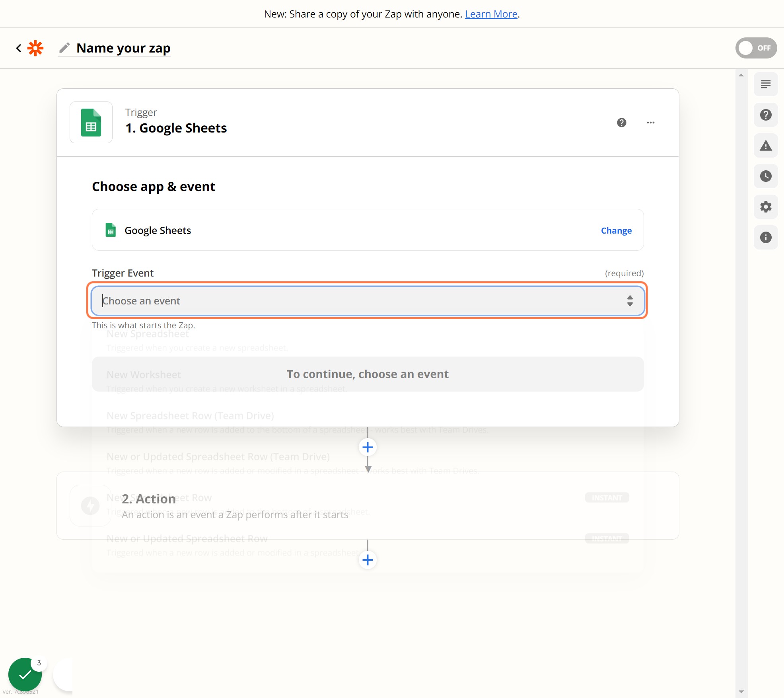This screenshot has height=698, width=784.
Task: Select the small Google Sheets app icon
Action: tap(111, 230)
